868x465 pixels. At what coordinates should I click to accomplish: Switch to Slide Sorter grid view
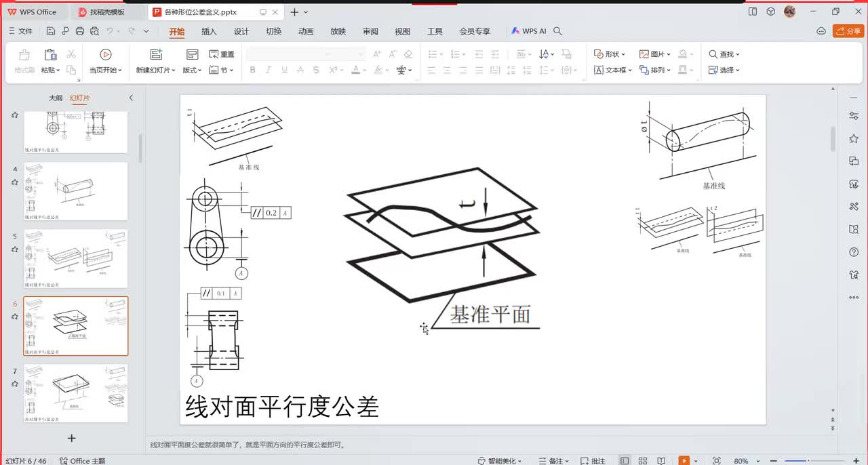[x=642, y=460]
